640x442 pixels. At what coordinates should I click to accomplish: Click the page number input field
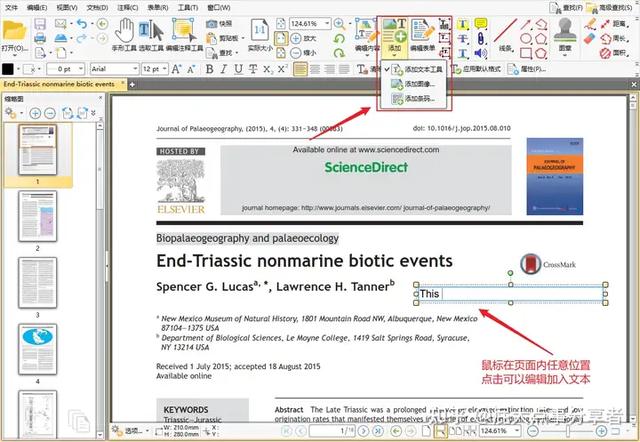(x=333, y=431)
